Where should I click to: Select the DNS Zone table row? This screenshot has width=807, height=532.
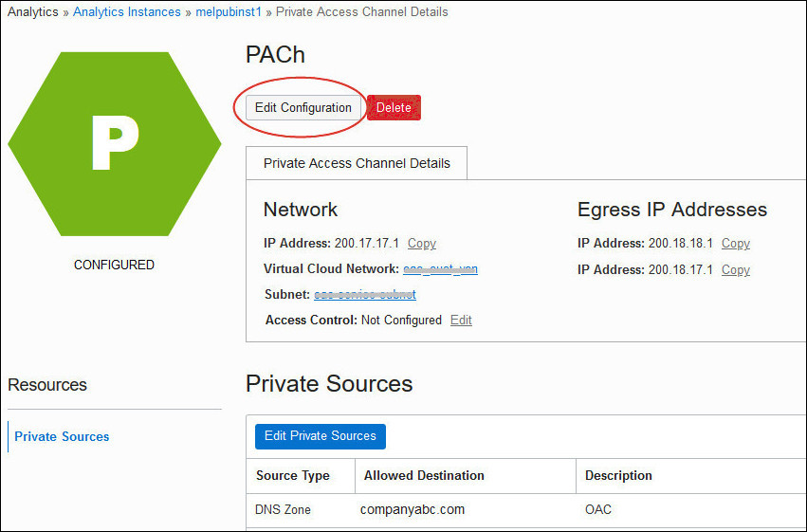[283, 510]
